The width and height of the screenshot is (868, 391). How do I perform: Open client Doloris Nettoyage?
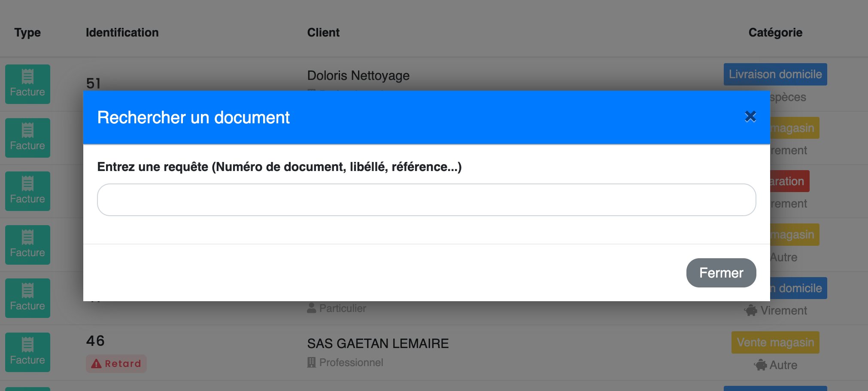358,76
